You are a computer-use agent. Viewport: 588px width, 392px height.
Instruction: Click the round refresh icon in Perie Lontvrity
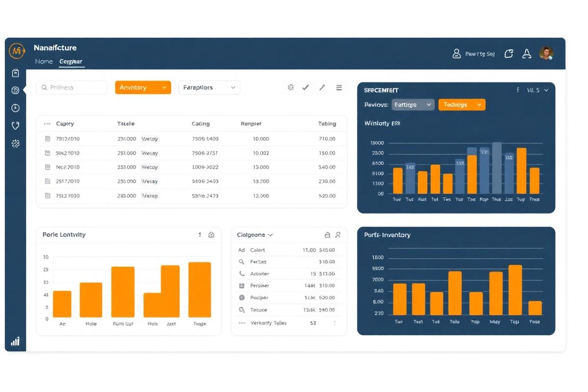pos(211,235)
